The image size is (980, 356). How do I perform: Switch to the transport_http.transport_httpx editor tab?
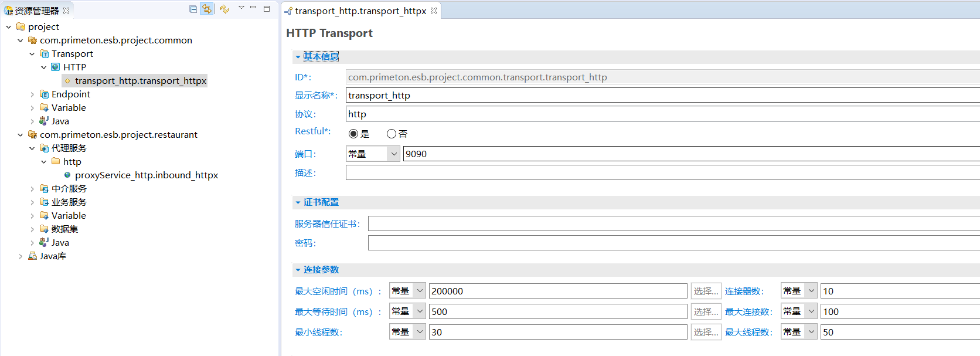click(360, 11)
